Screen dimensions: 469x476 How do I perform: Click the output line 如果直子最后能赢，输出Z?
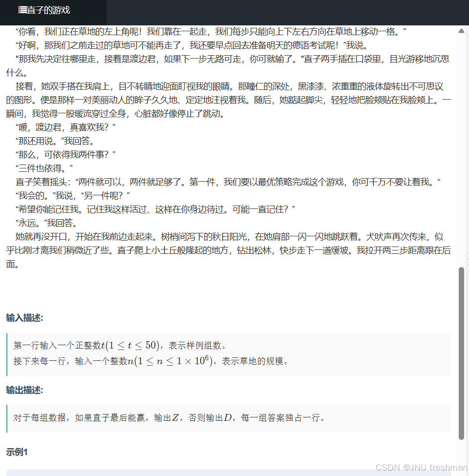point(169,418)
